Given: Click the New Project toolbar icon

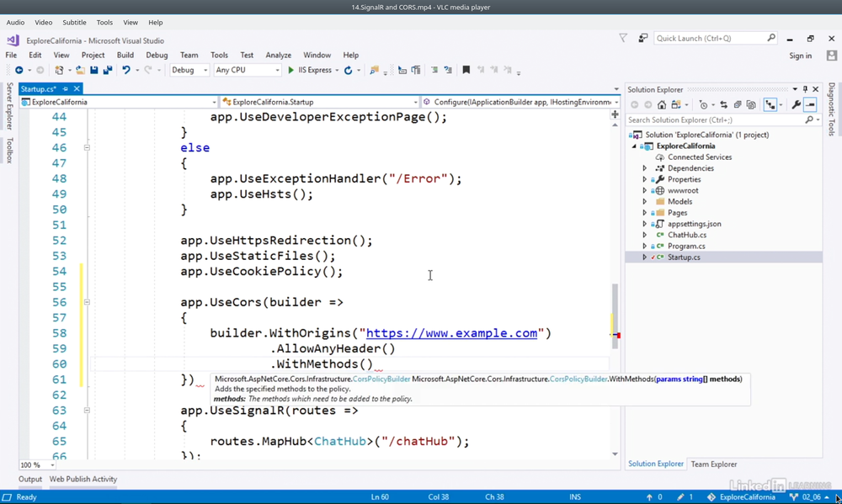Looking at the screenshot, I should click(x=59, y=70).
